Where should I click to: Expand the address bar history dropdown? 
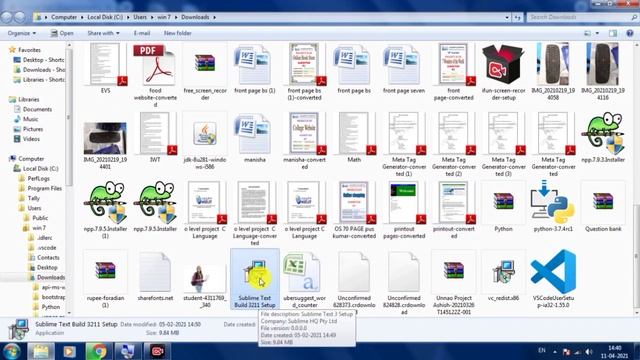[507, 17]
